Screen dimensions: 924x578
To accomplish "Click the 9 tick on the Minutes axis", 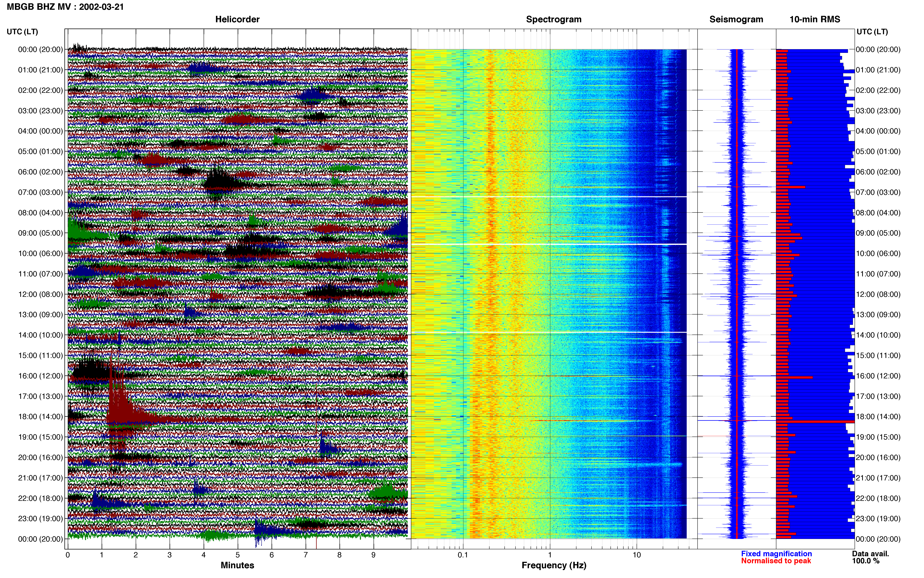I will 373,555.
